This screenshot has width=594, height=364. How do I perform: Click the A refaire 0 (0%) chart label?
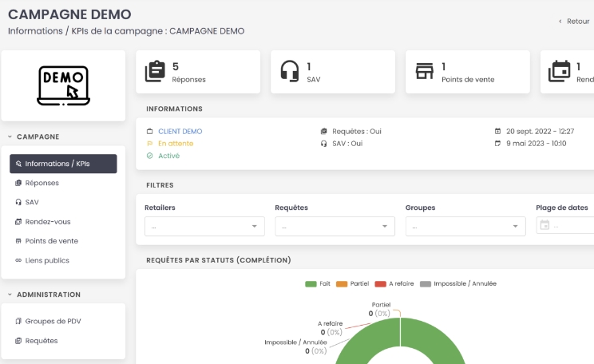pos(331,328)
